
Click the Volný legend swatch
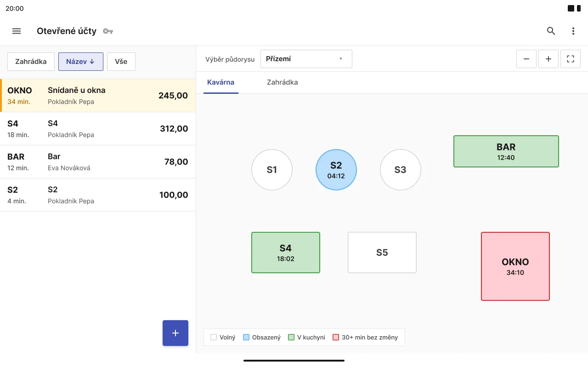214,337
